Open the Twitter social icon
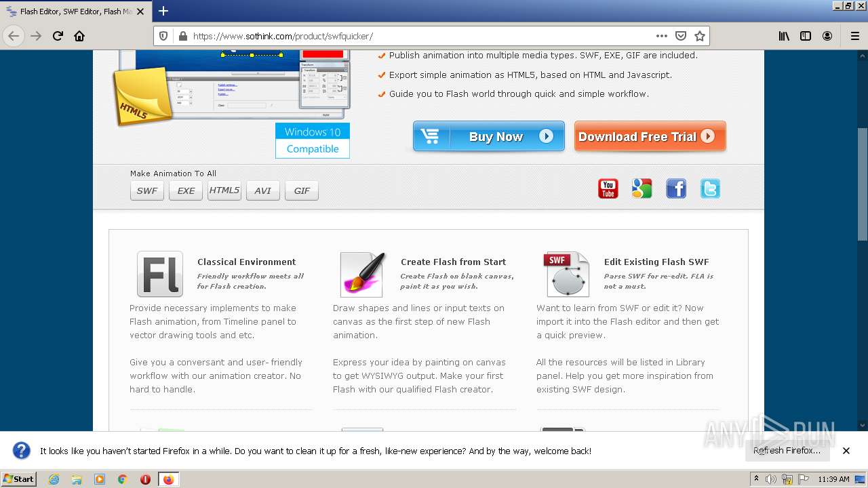 (x=710, y=188)
